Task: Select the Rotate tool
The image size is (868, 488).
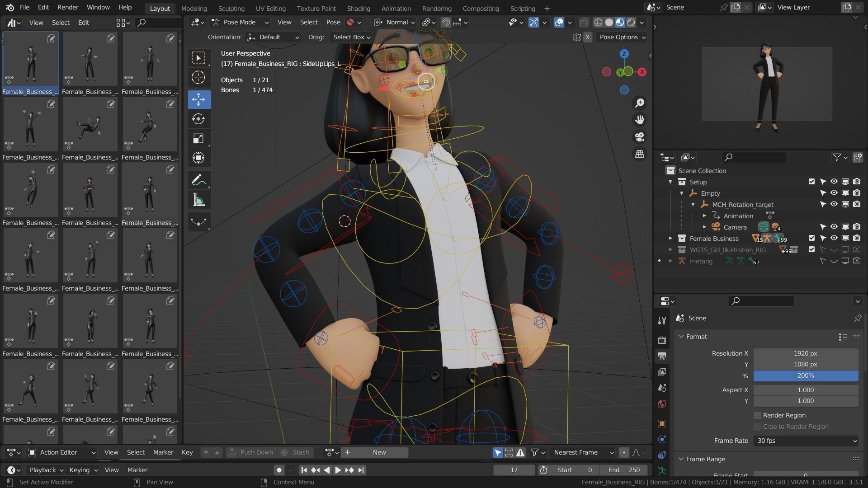Action: (x=198, y=119)
